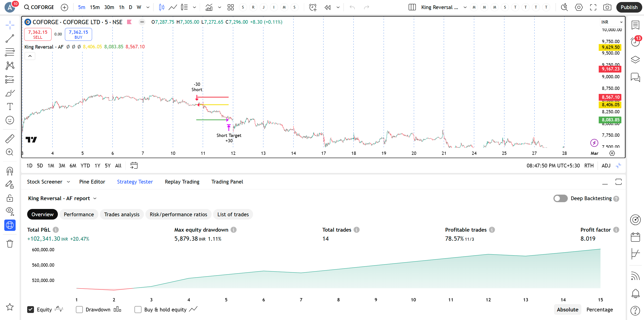Open the Replay Trading tab

[182, 182]
